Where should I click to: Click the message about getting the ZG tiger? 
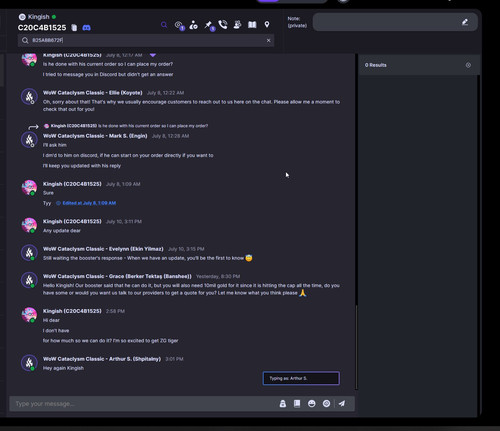pyautogui.click(x=110, y=341)
